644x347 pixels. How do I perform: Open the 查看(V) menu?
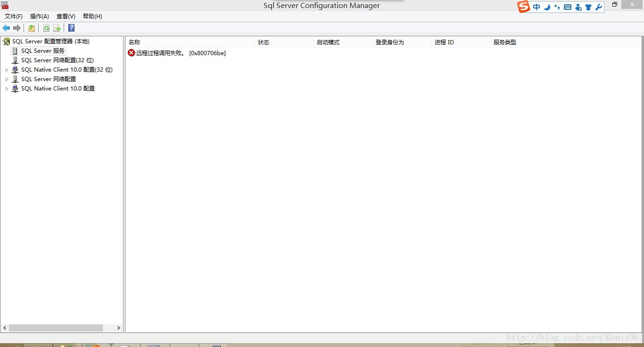(66, 17)
